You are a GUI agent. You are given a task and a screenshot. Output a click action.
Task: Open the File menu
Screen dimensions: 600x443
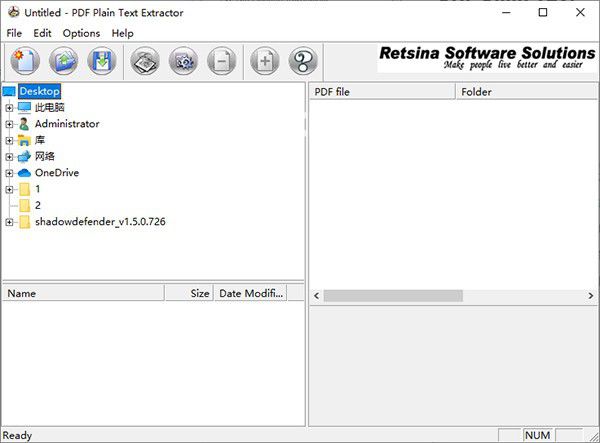14,33
